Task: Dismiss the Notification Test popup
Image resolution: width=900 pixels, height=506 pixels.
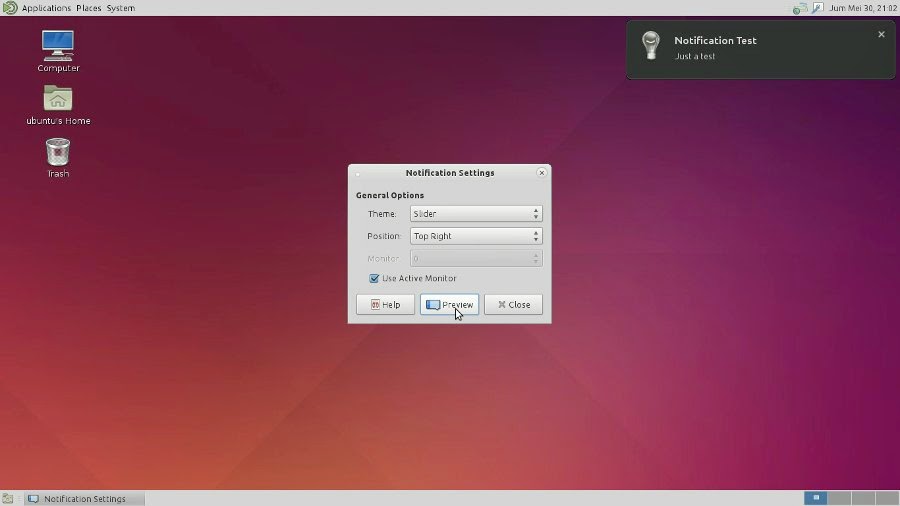Action: pos(881,34)
